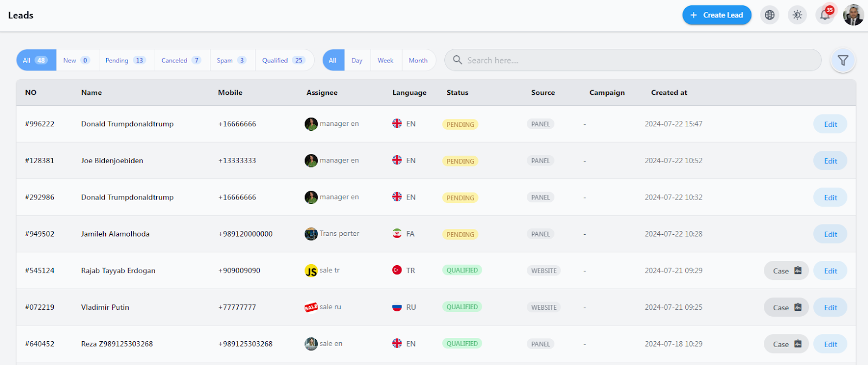Filter leads by Month

coord(418,60)
